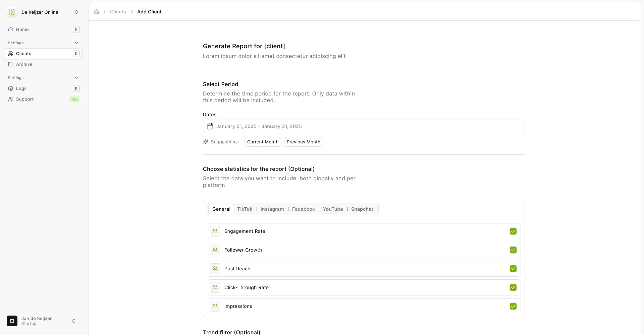
Task: Toggle the Impressions checkbox off
Action: [x=513, y=306]
